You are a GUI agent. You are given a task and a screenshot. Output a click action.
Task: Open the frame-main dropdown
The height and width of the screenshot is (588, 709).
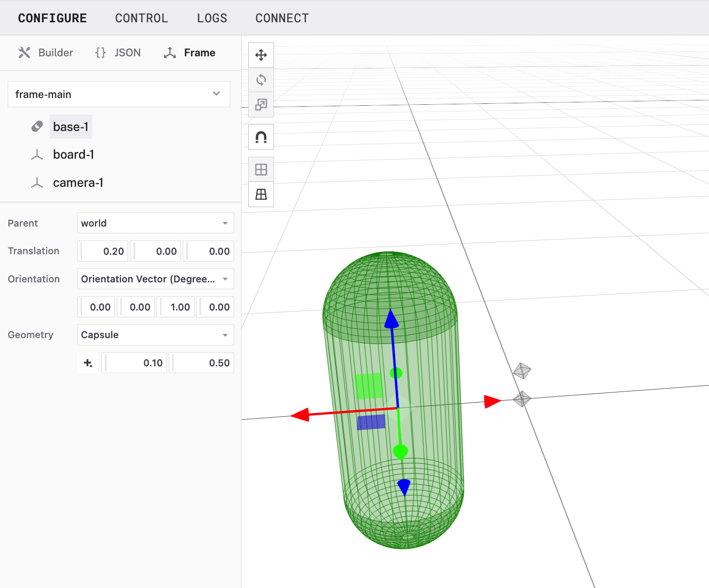(119, 94)
